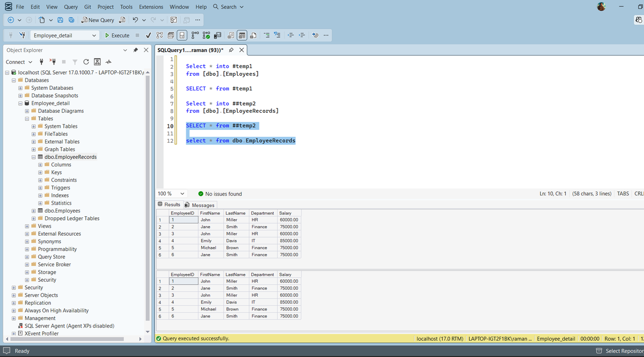Open the Employee_detail database dropdown
This screenshot has height=357, width=644.
(64, 35)
